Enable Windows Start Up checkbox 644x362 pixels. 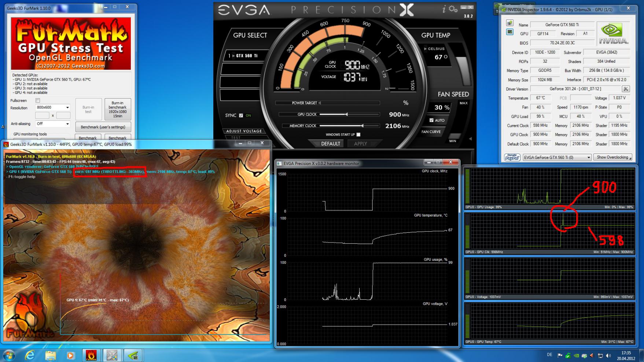click(358, 134)
